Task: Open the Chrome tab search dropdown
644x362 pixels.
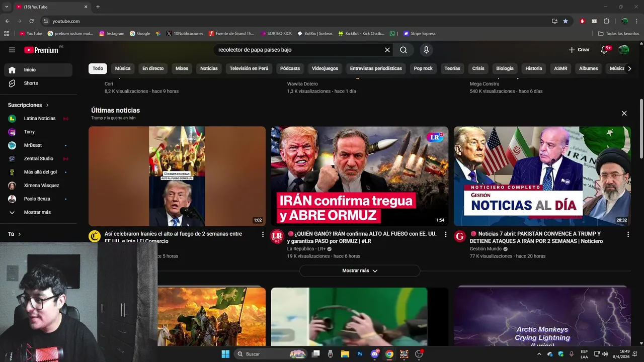Action: pos(7,7)
